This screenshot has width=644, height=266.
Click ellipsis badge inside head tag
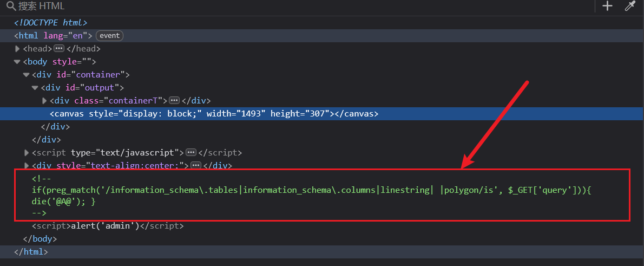(59, 49)
